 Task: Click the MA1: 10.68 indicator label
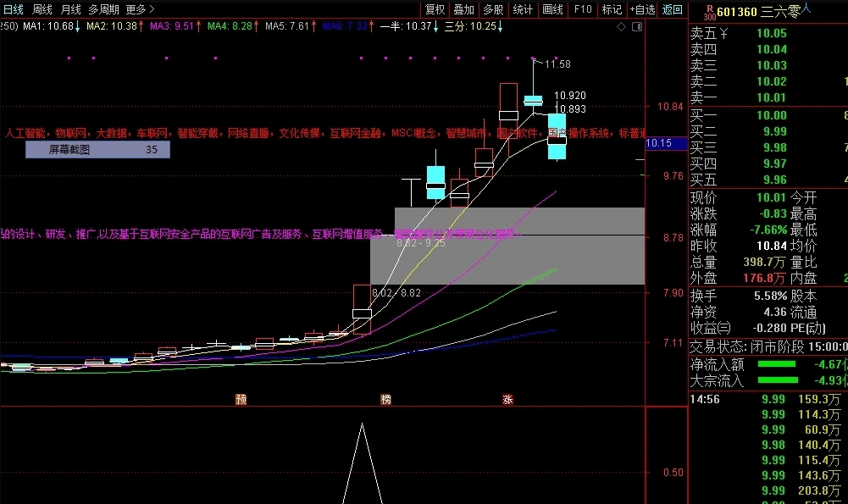pos(52,26)
